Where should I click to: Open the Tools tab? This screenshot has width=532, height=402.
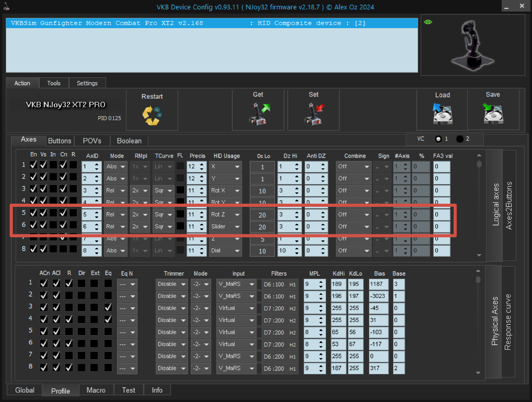click(x=54, y=83)
